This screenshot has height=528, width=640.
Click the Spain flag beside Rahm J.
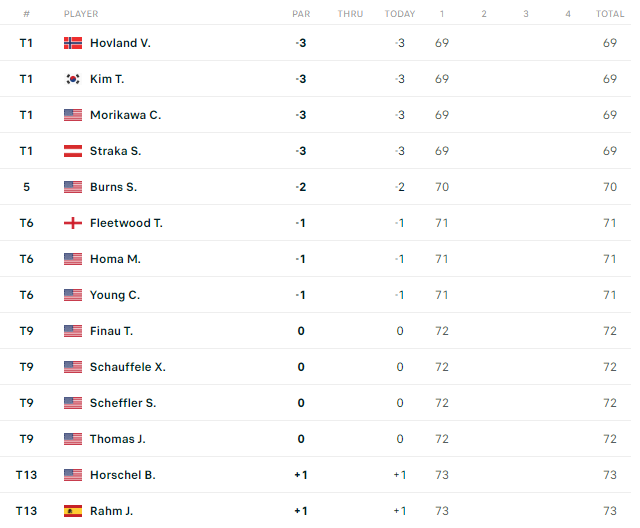[x=72, y=511]
